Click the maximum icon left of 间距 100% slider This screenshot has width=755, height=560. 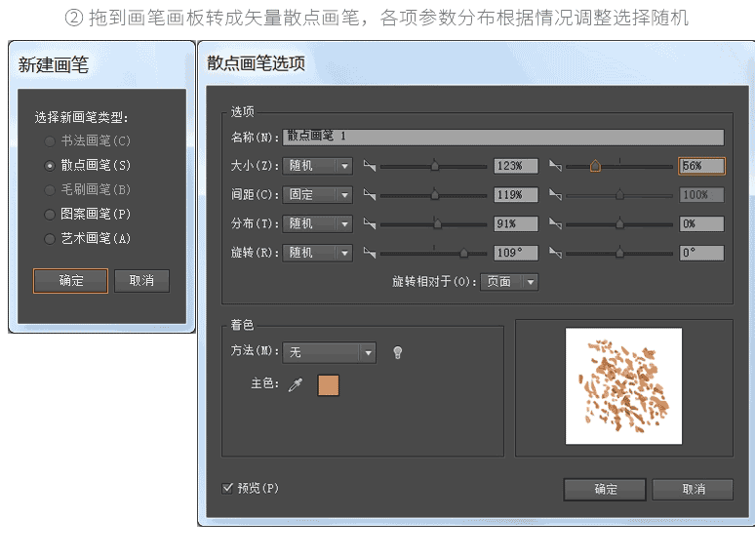point(555,195)
